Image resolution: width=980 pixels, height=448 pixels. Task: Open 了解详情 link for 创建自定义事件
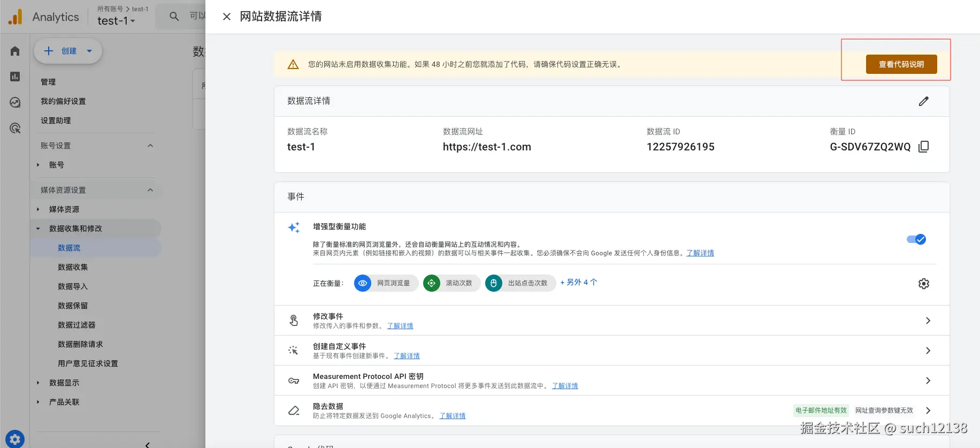click(407, 356)
